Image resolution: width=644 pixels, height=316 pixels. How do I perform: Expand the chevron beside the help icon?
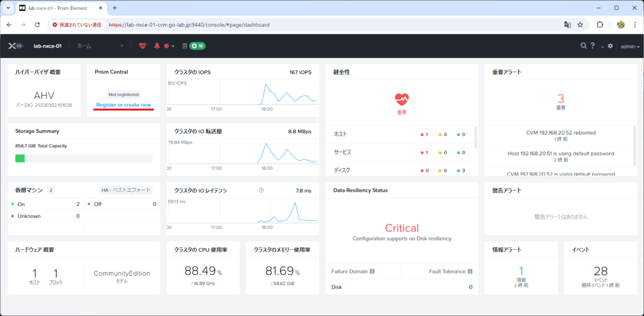pos(602,47)
